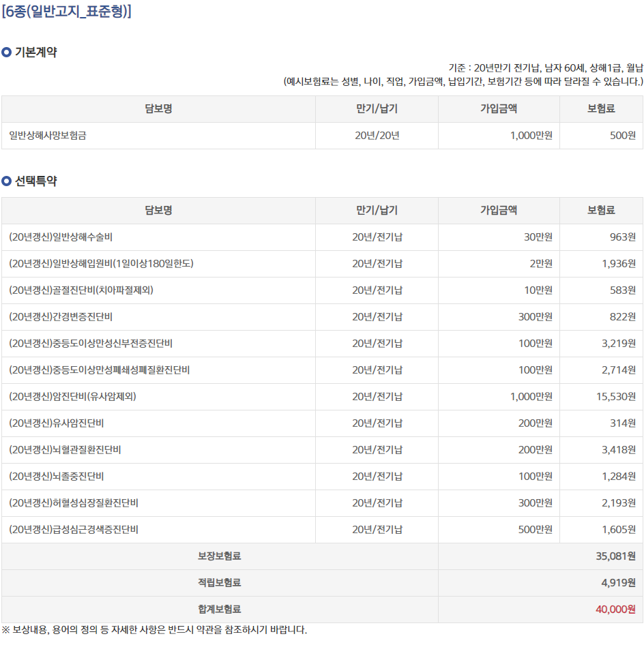Select (20년갱신)중등도이상만성신부전증진단비 row name
The width and height of the screenshot is (644, 645).
pyautogui.click(x=91, y=343)
